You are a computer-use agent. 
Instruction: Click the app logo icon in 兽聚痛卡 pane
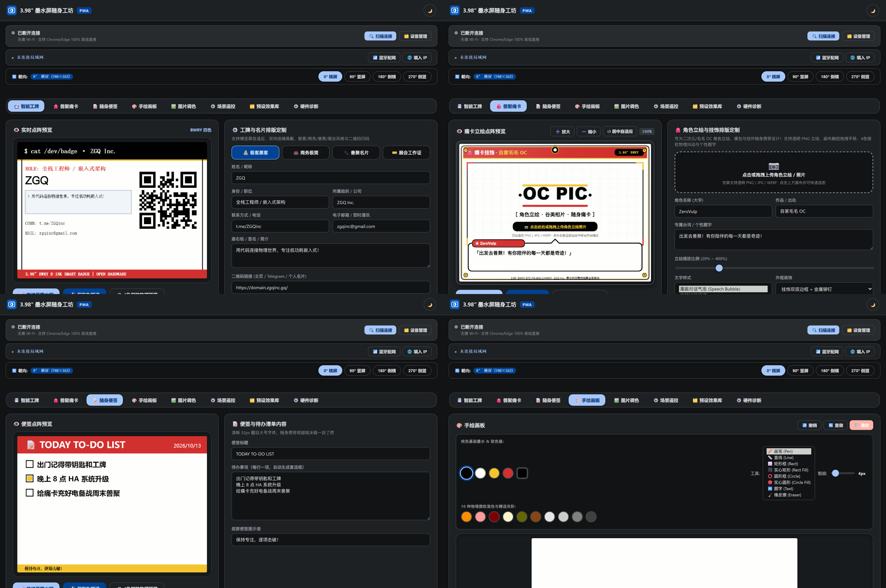coord(455,10)
